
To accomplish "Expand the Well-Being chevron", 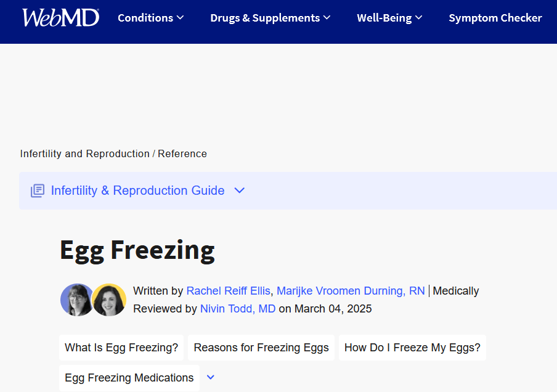I will [419, 17].
